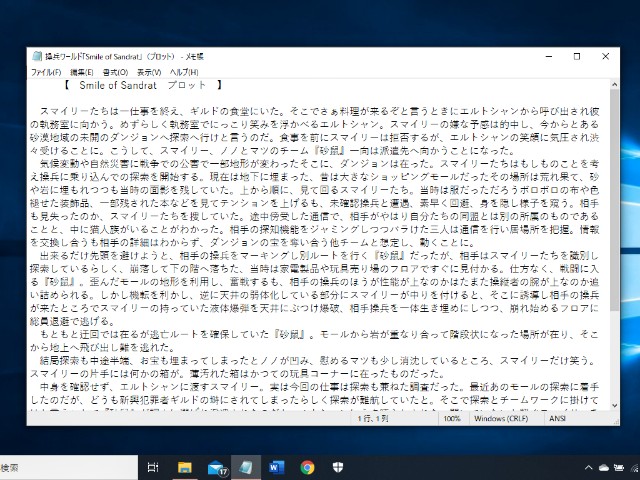Click the scrollbar down arrow
The height and width of the screenshot is (480, 640).
click(x=614, y=405)
